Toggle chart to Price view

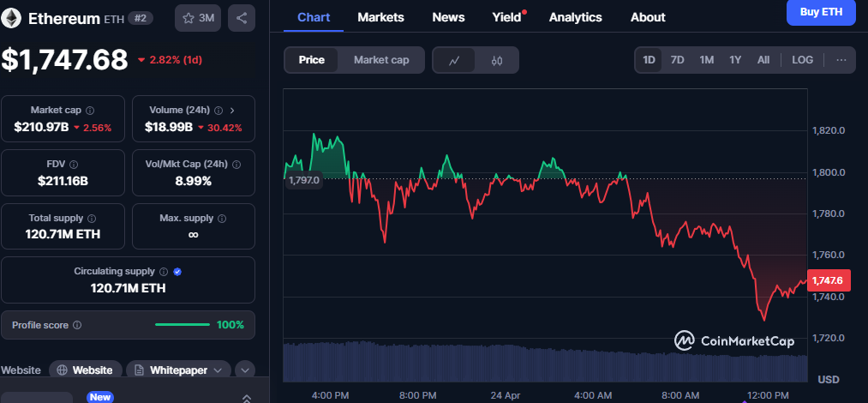pyautogui.click(x=311, y=60)
